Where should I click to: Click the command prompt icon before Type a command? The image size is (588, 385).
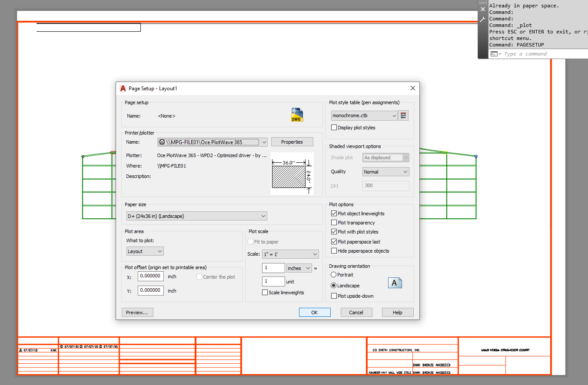[495, 53]
